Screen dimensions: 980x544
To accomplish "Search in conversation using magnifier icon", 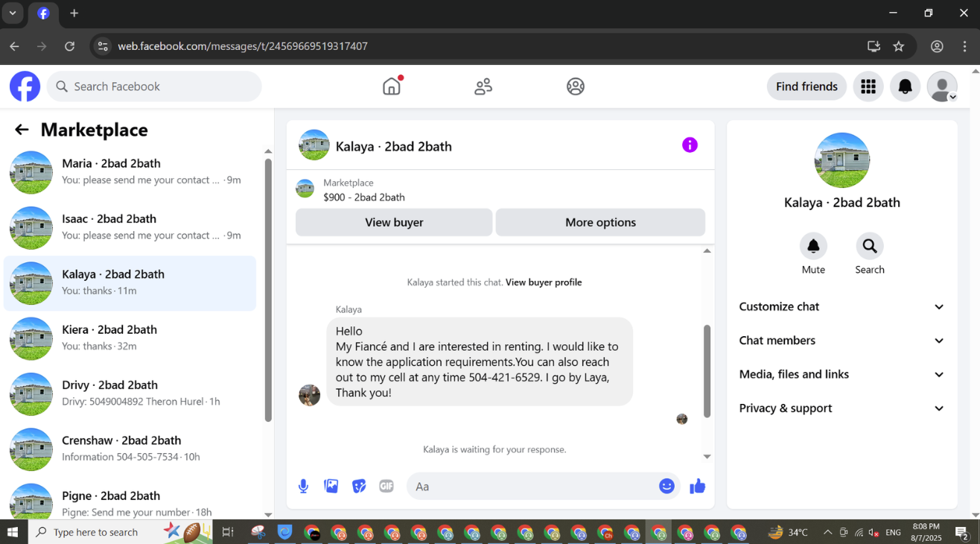I will pos(870,246).
